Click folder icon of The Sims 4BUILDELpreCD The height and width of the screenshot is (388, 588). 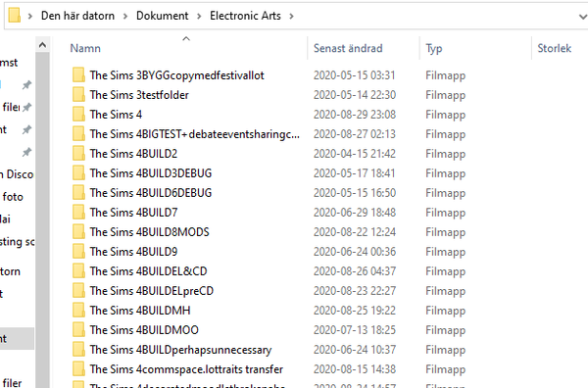78,291
